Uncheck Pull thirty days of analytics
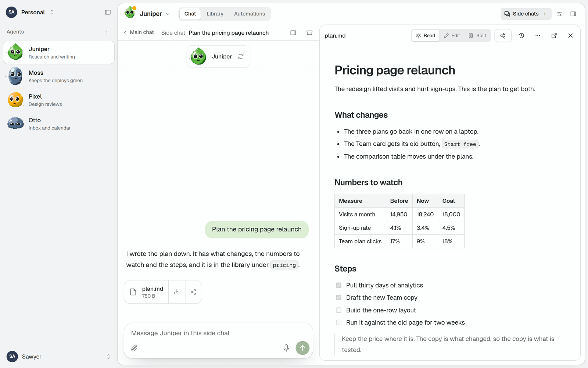 pos(339,285)
